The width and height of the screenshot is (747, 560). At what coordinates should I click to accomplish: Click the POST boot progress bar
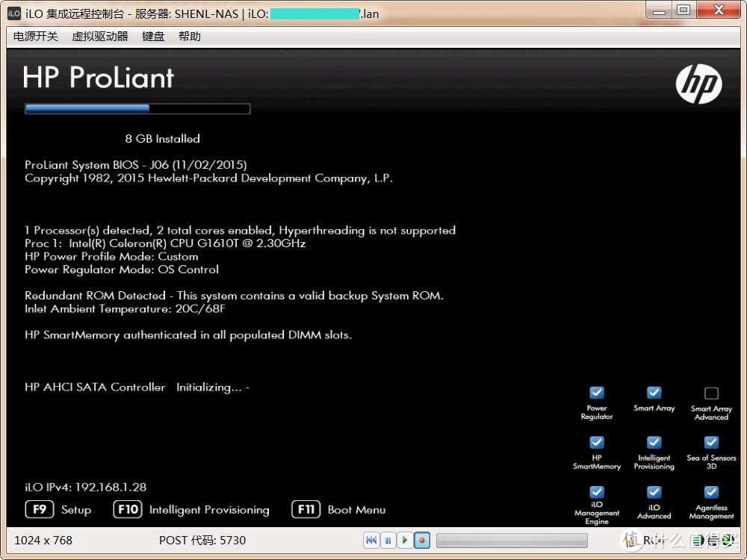coord(137,108)
